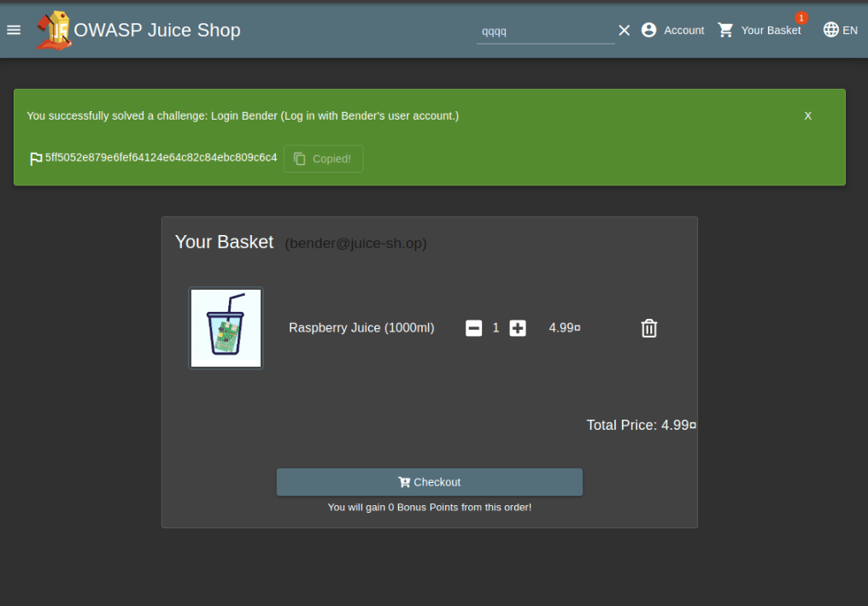
Task: Open the hamburger side menu
Action: pyautogui.click(x=14, y=30)
